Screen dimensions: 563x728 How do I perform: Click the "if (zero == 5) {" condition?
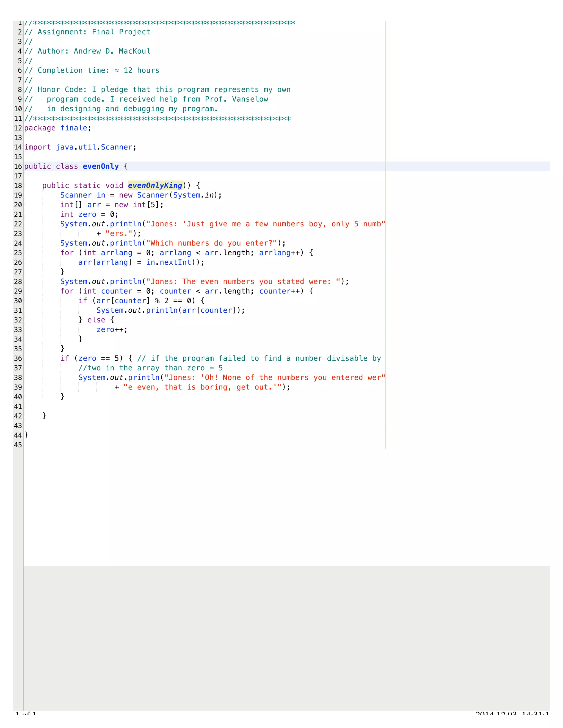96,359
